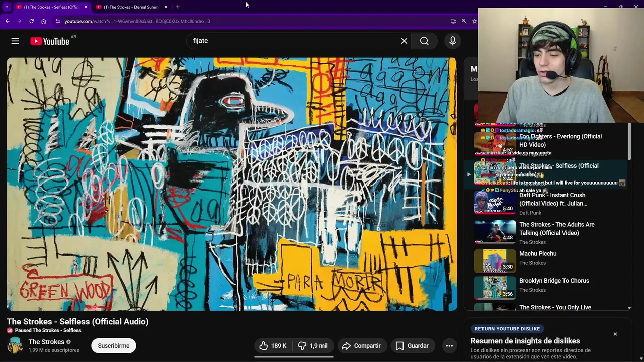
Task: Go to the YouTube home logo
Action: coord(50,41)
